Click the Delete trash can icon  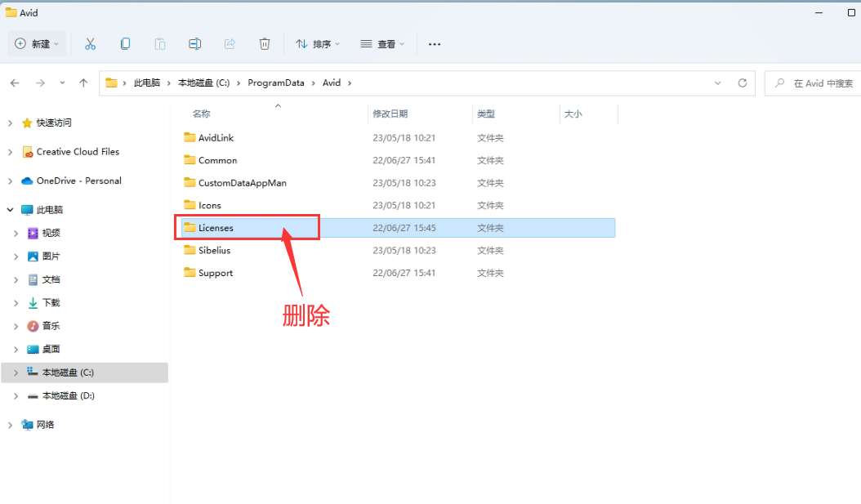[265, 44]
